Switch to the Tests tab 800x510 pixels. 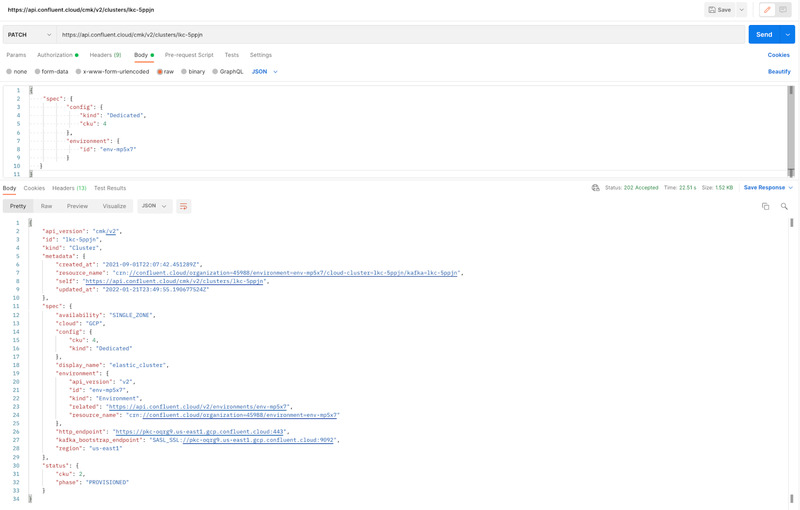tap(232, 55)
